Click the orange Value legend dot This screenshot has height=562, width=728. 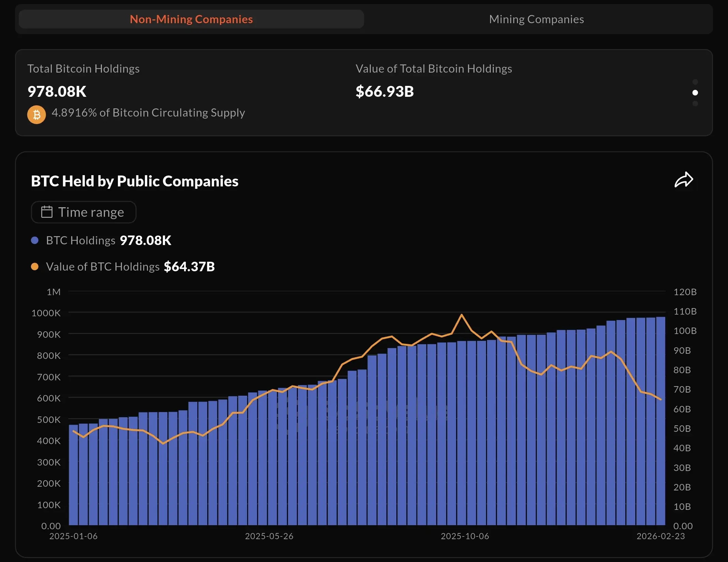click(x=35, y=267)
